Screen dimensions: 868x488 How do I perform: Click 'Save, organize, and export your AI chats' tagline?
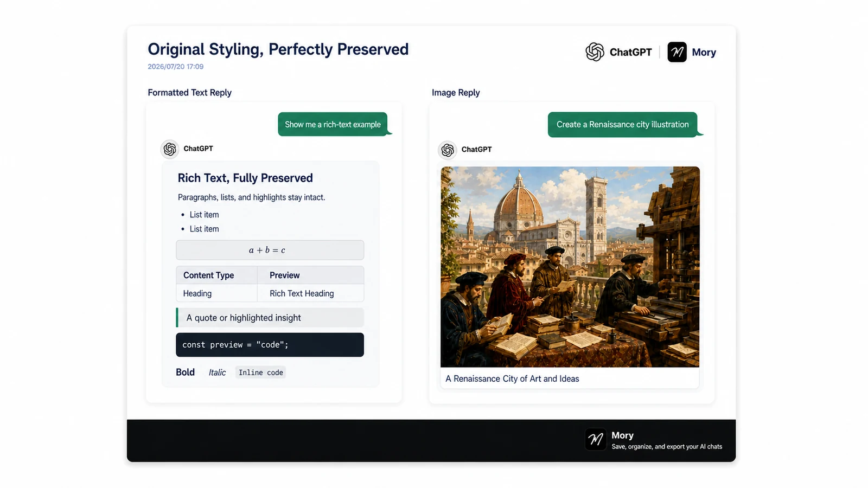(x=667, y=447)
